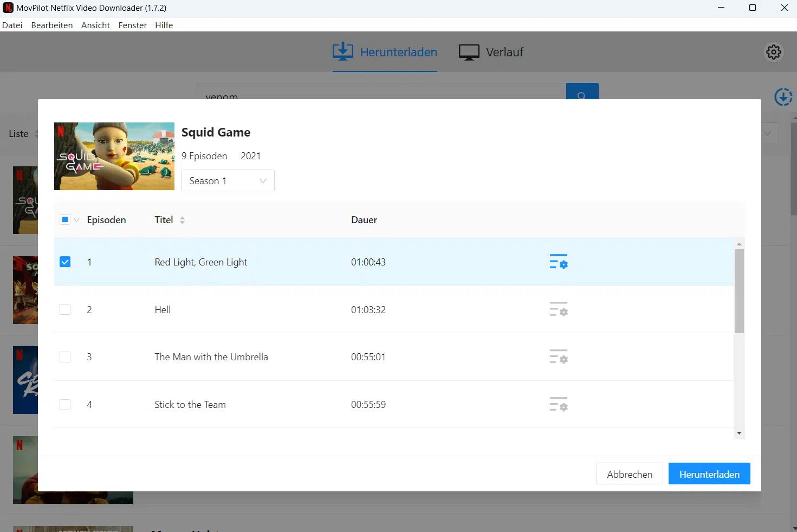Click the Episoden column header

106,220
